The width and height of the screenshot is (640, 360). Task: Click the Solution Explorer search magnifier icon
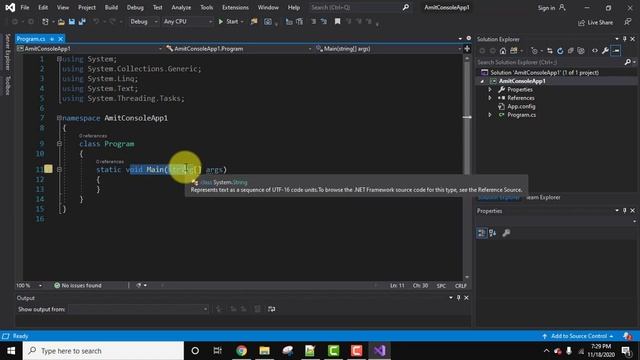(x=627, y=62)
